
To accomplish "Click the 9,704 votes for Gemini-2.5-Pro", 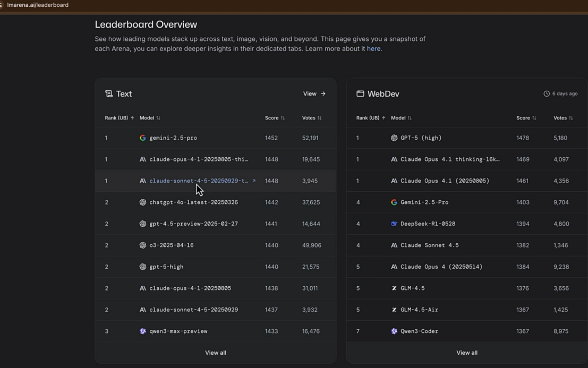I will point(561,202).
